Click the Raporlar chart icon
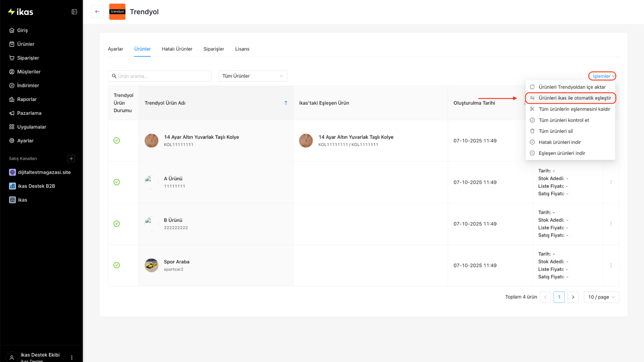 tap(12, 99)
